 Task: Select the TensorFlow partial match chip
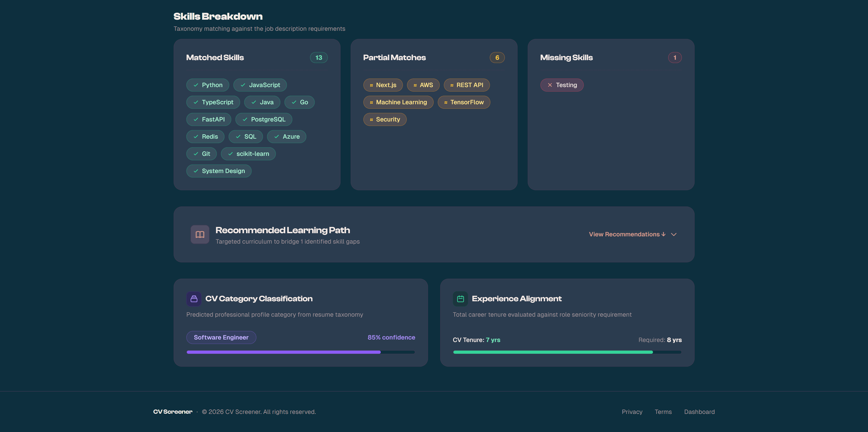464,102
